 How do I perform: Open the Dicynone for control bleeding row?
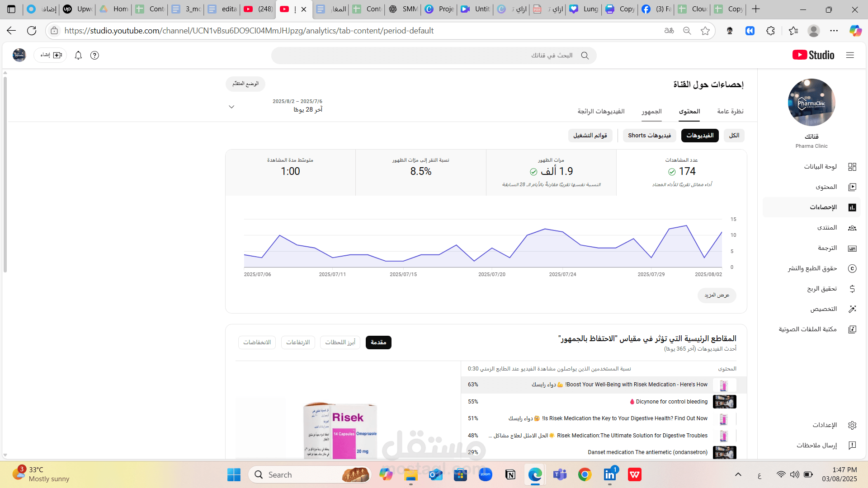(604, 402)
